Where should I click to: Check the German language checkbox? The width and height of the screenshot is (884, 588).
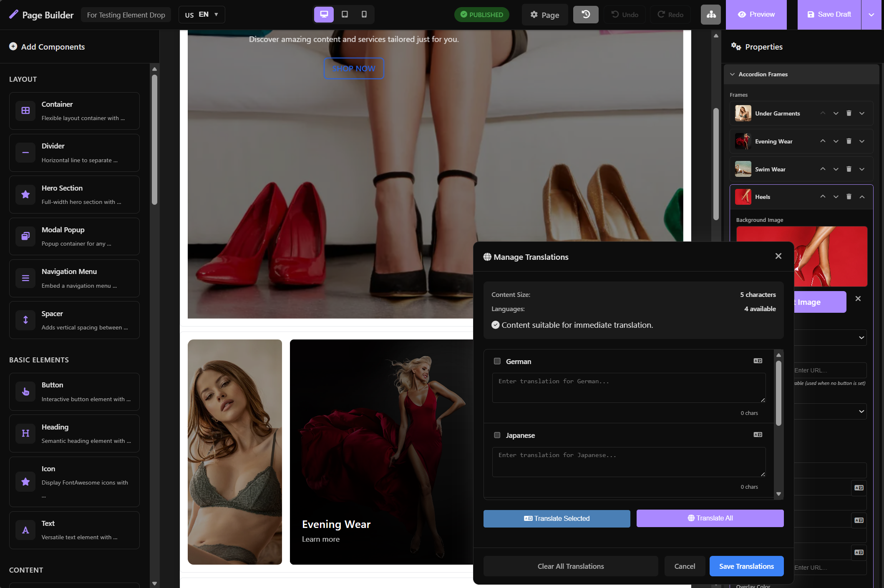497,361
